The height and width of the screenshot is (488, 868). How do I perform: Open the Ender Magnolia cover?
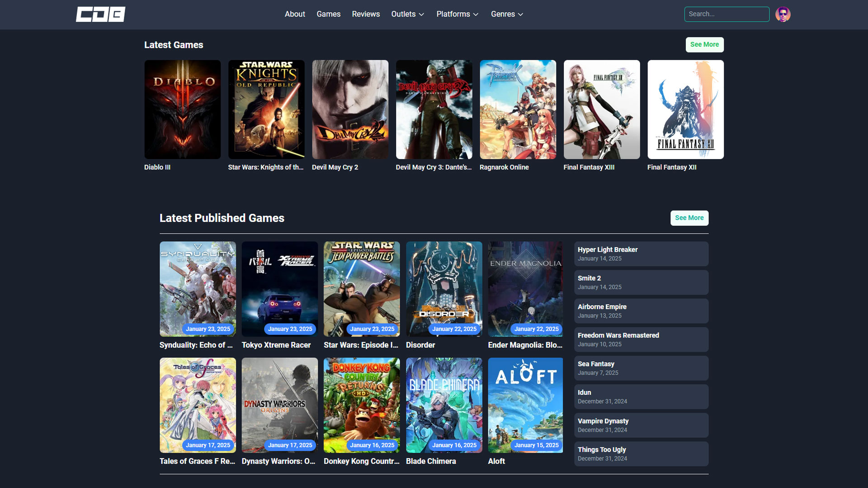[x=525, y=289]
